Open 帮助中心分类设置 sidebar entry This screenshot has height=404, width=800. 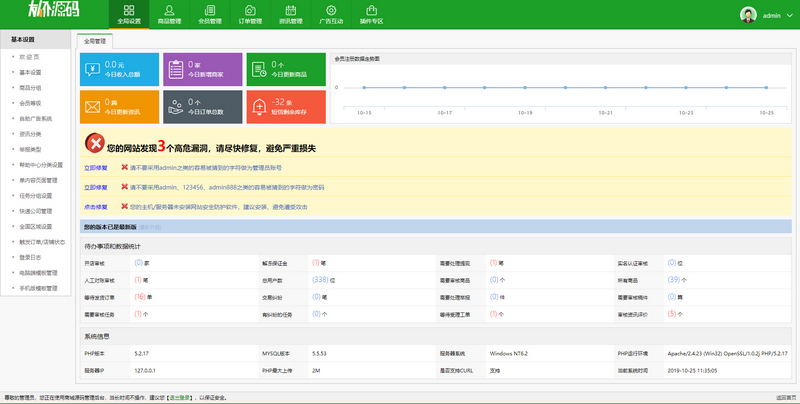41,165
